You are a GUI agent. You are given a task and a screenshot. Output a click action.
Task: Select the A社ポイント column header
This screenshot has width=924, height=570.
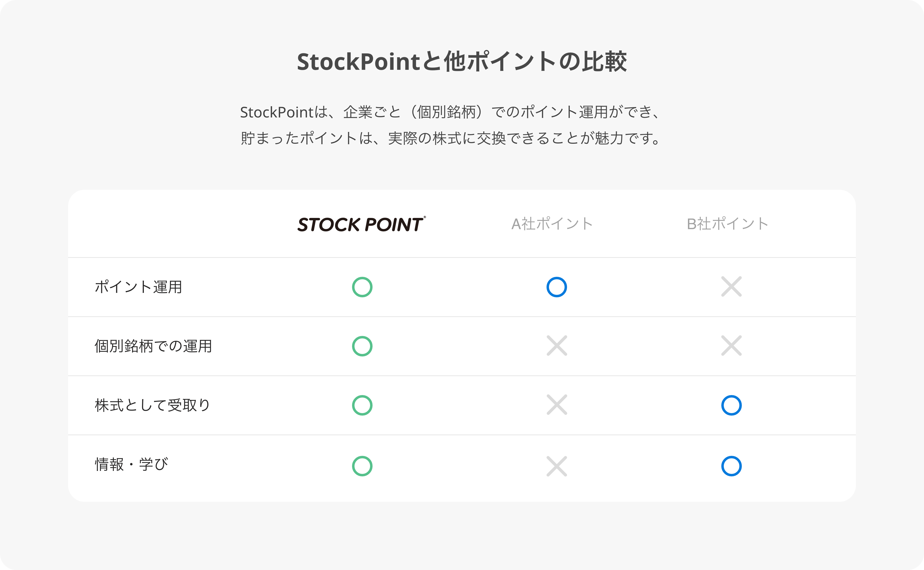[552, 224]
